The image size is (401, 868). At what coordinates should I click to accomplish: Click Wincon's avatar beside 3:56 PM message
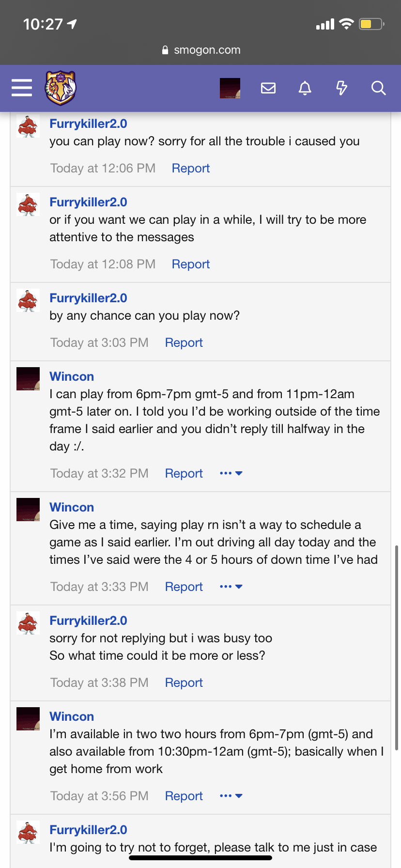click(x=28, y=719)
